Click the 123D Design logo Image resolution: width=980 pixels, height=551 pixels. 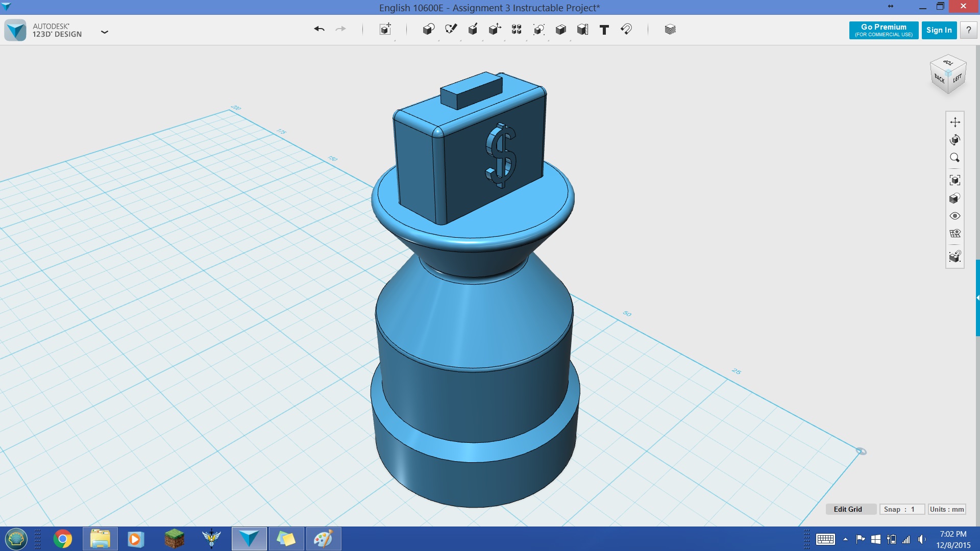click(x=15, y=30)
